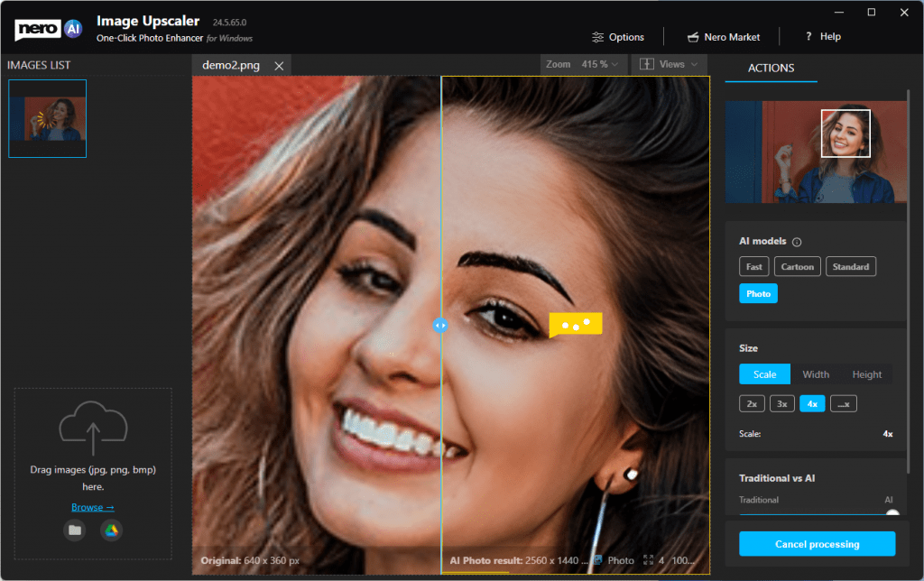The height and width of the screenshot is (581, 924).
Task: Click the split-view comparison slider handle
Action: click(x=440, y=325)
